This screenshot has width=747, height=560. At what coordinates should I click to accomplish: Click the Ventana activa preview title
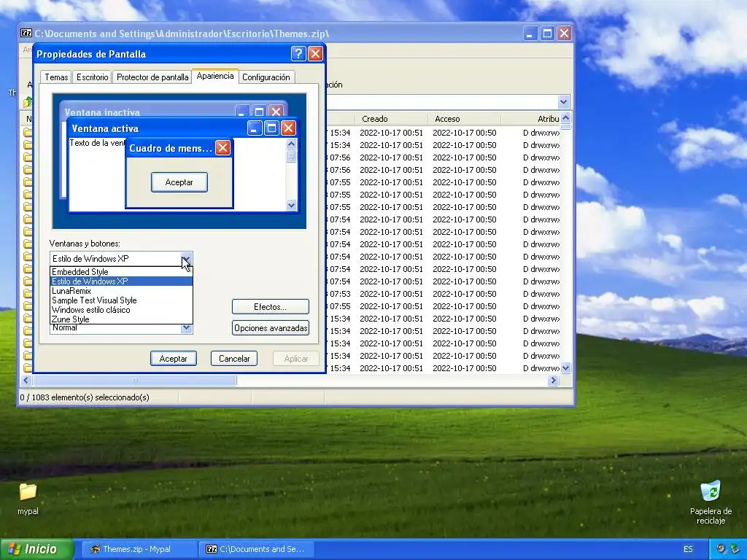105,128
